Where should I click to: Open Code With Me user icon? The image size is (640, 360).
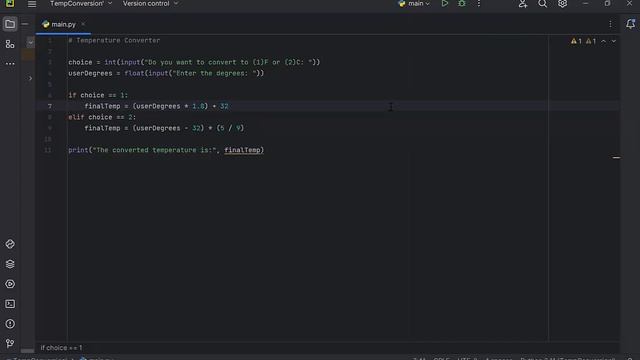point(523,4)
